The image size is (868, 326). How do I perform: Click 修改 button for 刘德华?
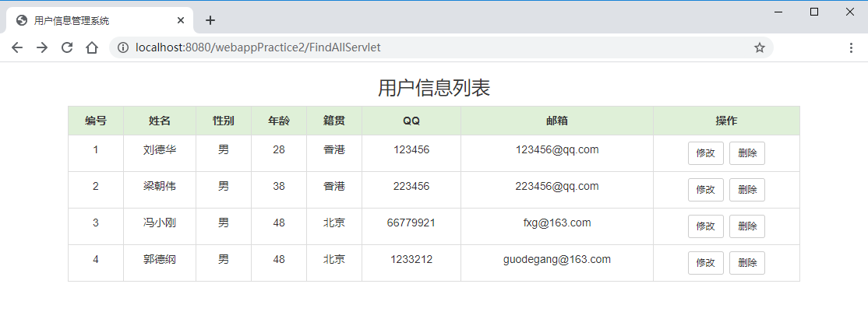(706, 153)
